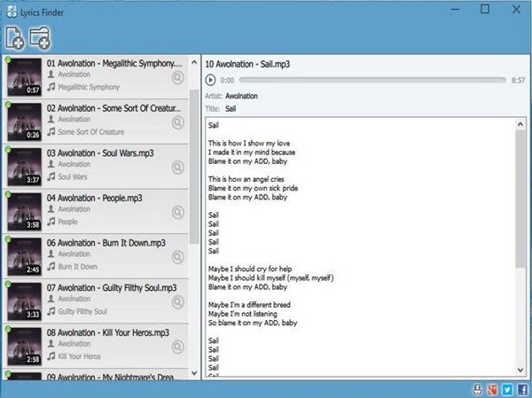Click the download icon in status bar

477,389
